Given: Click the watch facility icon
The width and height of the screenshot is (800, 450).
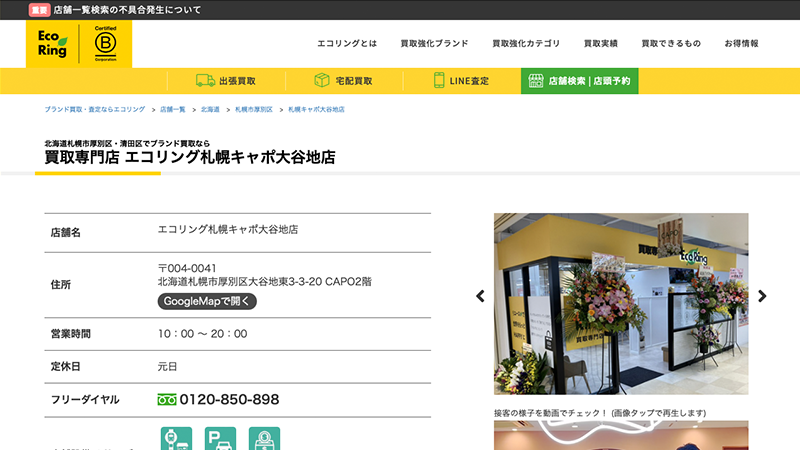Looking at the screenshot, I should pos(176,438).
